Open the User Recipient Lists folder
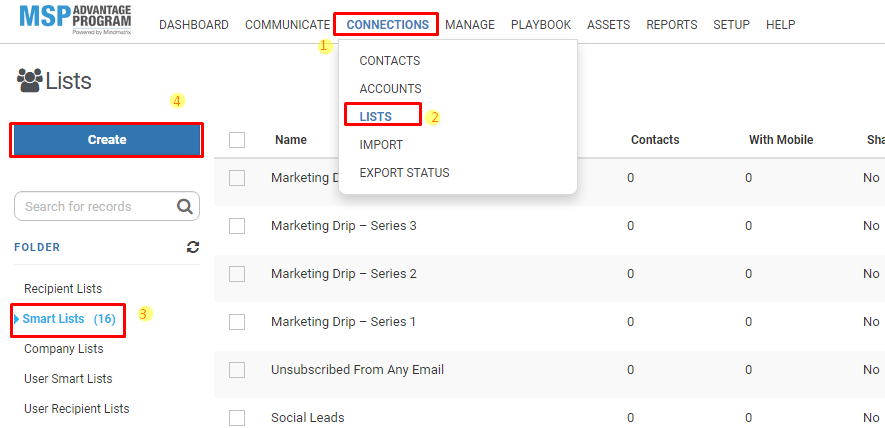The width and height of the screenshot is (885, 428). (x=77, y=409)
